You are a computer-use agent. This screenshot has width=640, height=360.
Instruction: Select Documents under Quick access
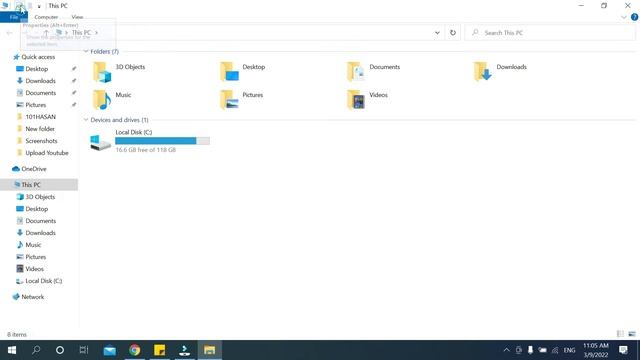tap(40, 93)
